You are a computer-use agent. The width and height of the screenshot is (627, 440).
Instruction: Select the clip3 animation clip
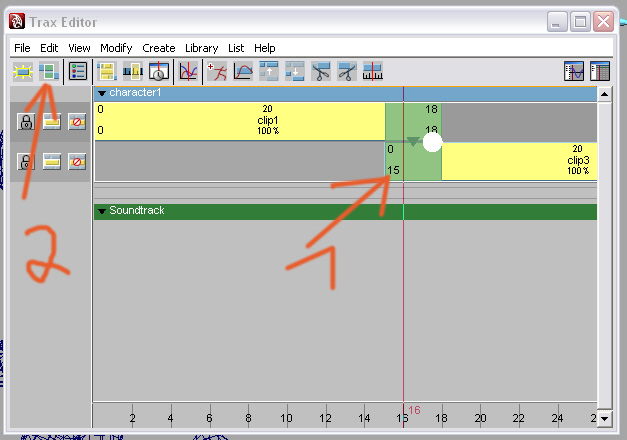(518, 160)
